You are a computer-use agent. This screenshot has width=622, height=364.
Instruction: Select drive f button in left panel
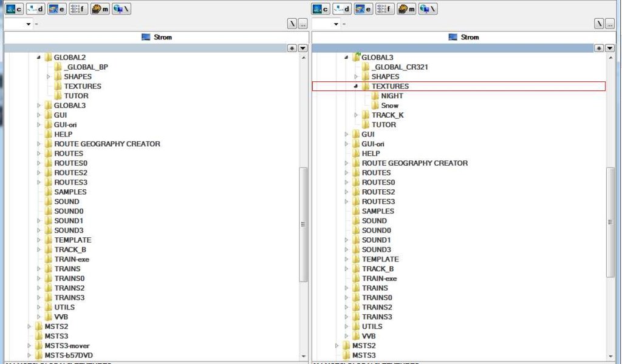pyautogui.click(x=78, y=8)
